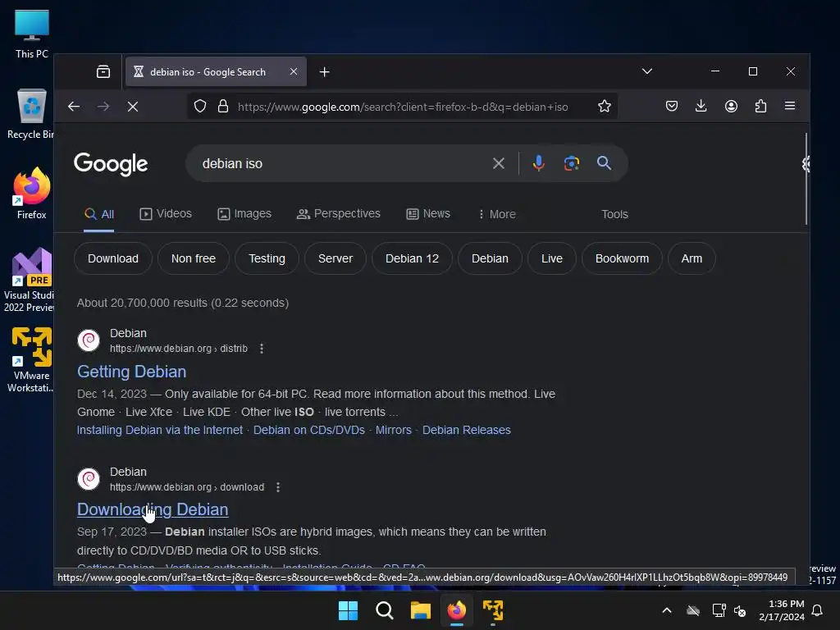The height and width of the screenshot is (630, 840).
Task: Open the Windows Start menu
Action: [348, 610]
